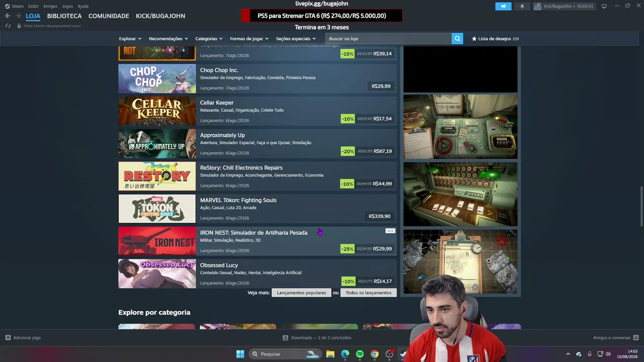Switch to Big Picture mode via monitor icon
Viewport: 644px width, 362px height.
click(x=604, y=6)
